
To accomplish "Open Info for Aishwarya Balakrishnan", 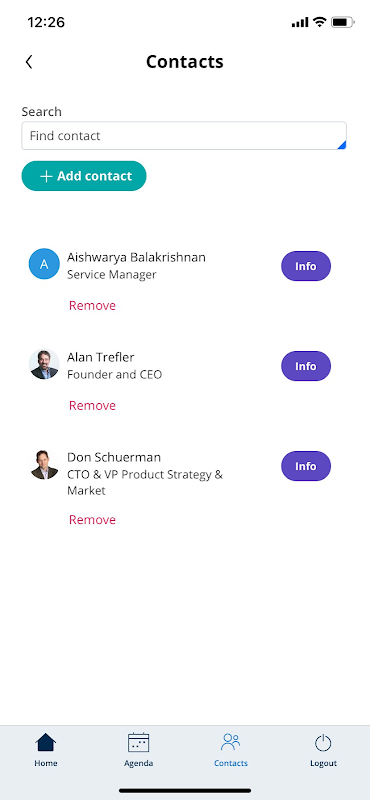I will (306, 266).
